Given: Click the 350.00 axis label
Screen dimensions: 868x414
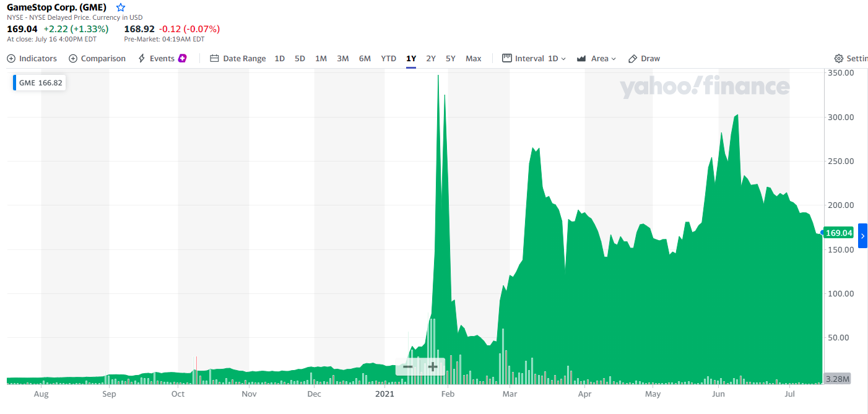Looking at the screenshot, I should click(x=840, y=72).
